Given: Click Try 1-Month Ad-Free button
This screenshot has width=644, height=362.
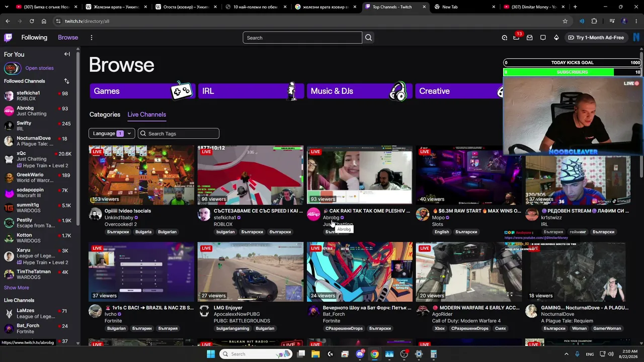Looking at the screenshot, I should (x=596, y=38).
